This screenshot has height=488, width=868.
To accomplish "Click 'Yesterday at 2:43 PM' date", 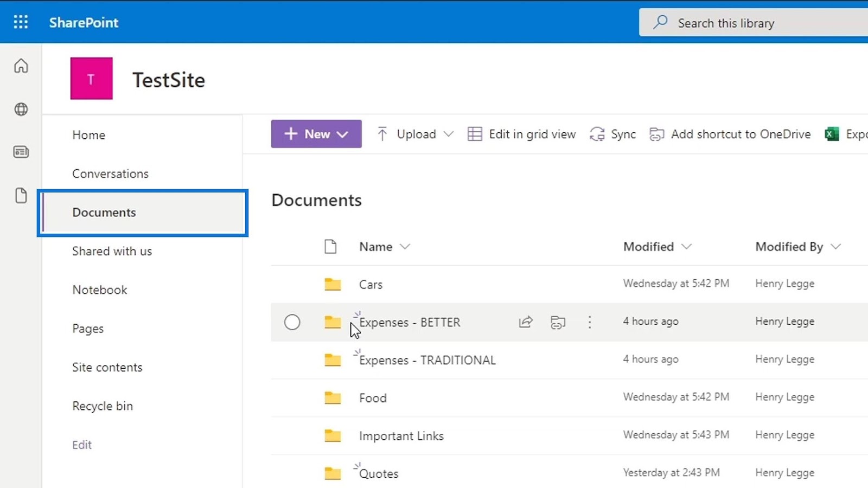I will (x=671, y=472).
